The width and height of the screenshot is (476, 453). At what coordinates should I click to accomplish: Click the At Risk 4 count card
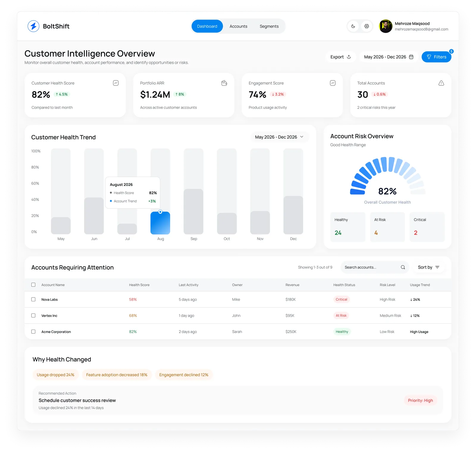point(387,227)
